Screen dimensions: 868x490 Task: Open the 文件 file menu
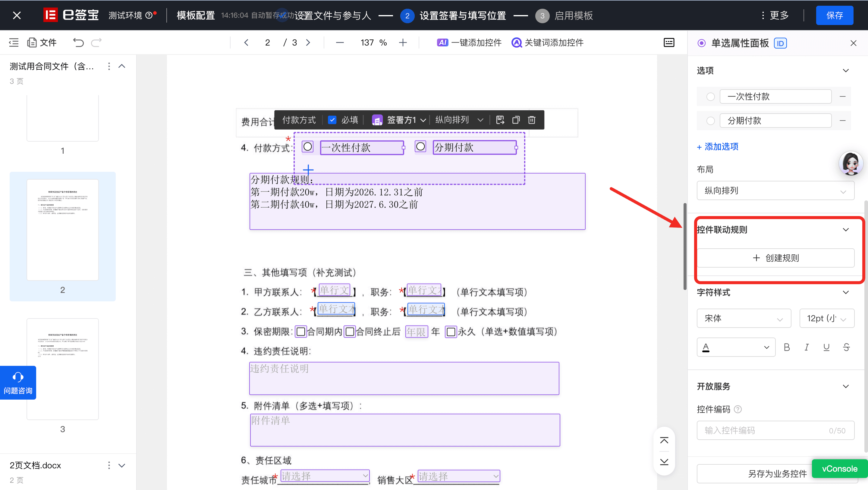42,42
